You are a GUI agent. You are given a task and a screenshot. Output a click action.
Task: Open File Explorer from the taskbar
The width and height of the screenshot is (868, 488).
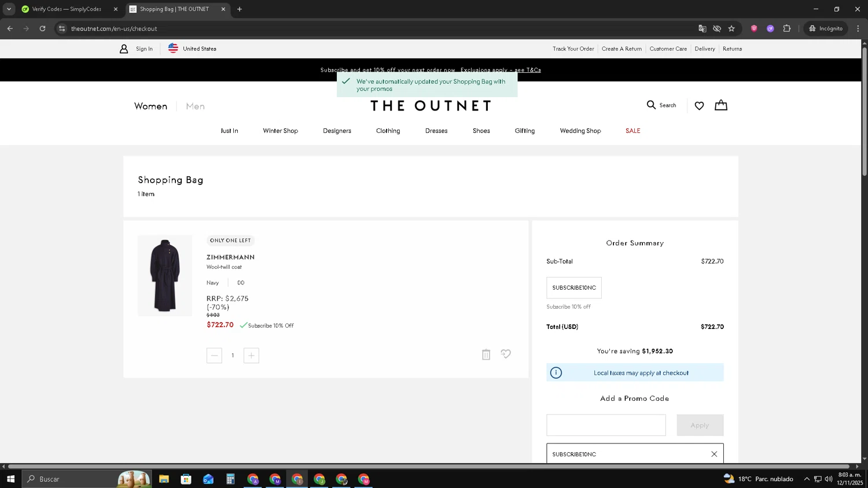(x=164, y=479)
